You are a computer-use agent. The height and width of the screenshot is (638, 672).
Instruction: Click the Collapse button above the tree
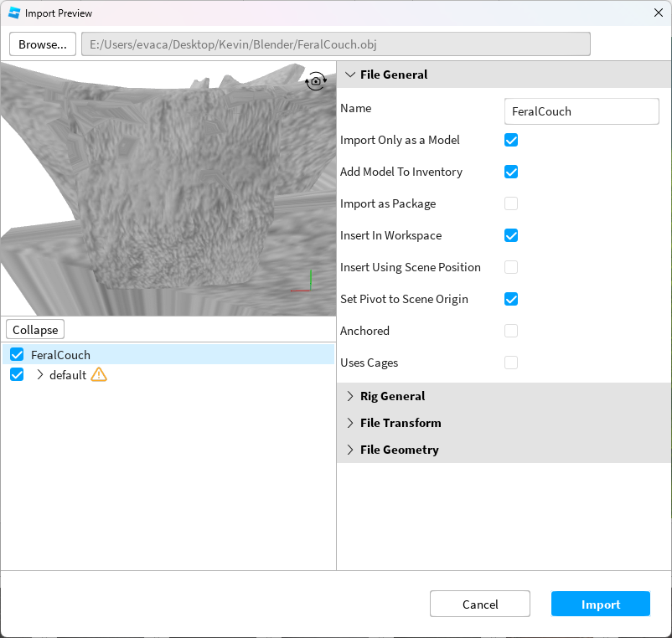click(x=34, y=329)
